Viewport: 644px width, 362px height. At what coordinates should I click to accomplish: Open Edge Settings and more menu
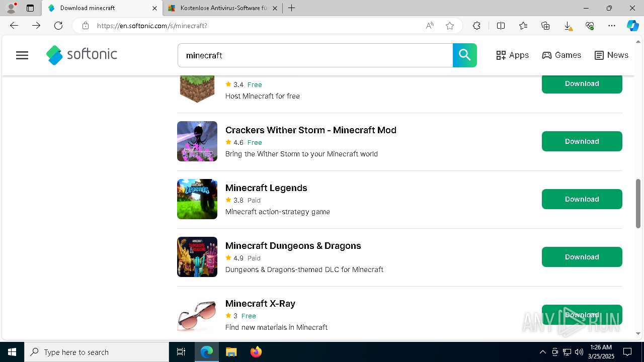[612, 26]
